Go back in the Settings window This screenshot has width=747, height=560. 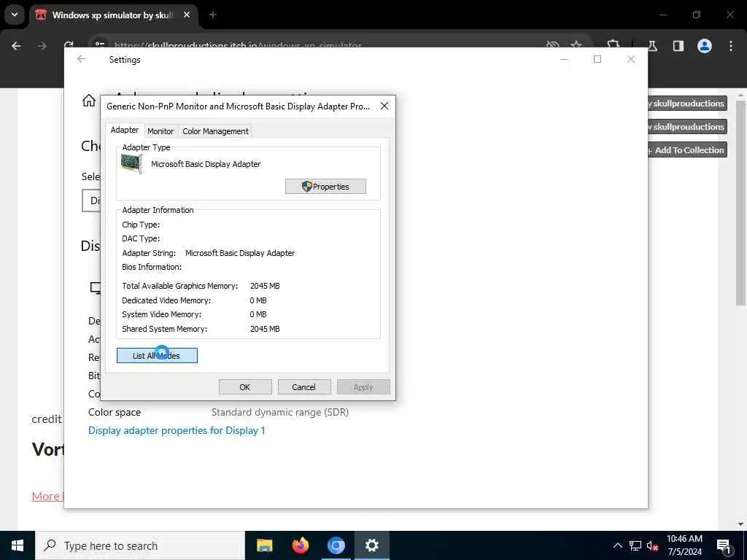[x=82, y=59]
